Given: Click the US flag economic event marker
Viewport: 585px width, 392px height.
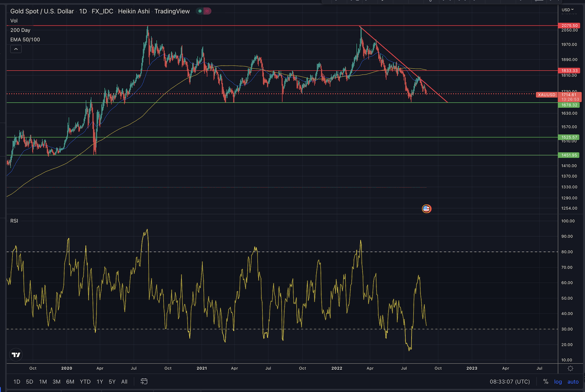Looking at the screenshot, I should pyautogui.click(x=426, y=209).
